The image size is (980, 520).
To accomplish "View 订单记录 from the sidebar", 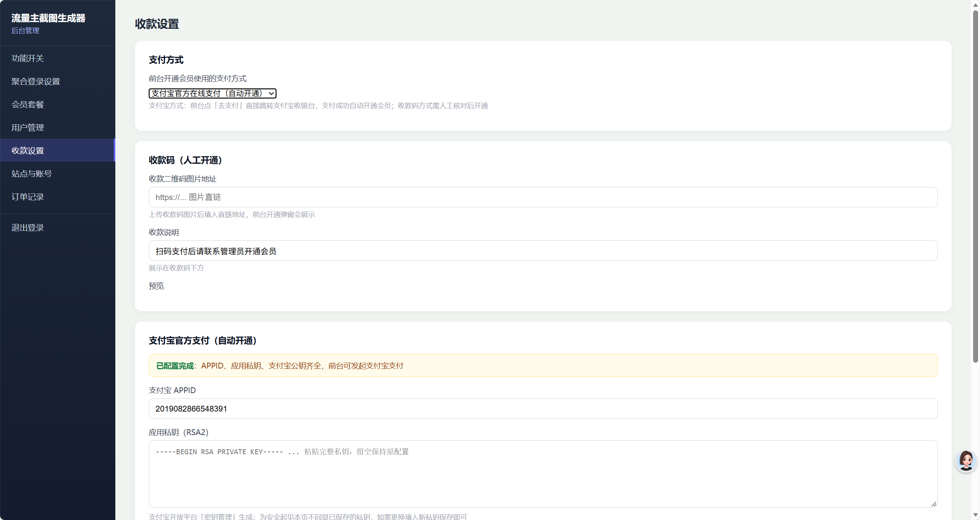I will point(57,197).
